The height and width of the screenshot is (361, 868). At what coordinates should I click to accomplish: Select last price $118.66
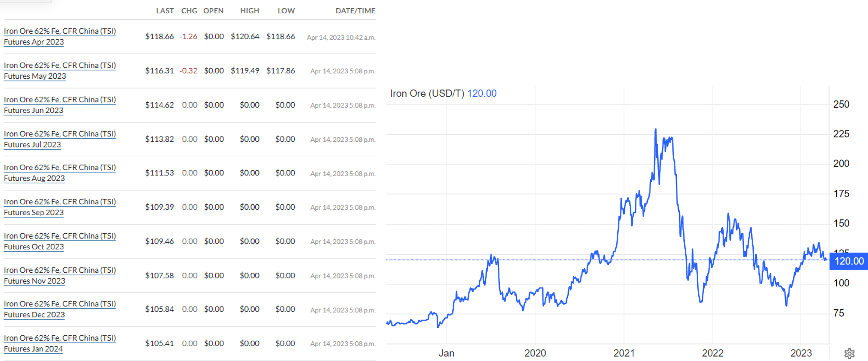click(x=159, y=36)
